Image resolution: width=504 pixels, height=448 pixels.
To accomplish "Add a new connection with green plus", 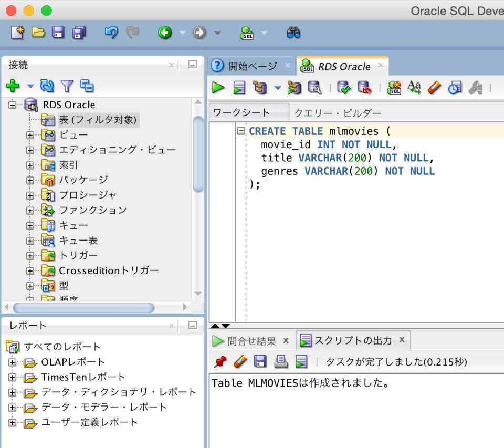I will coord(12,86).
